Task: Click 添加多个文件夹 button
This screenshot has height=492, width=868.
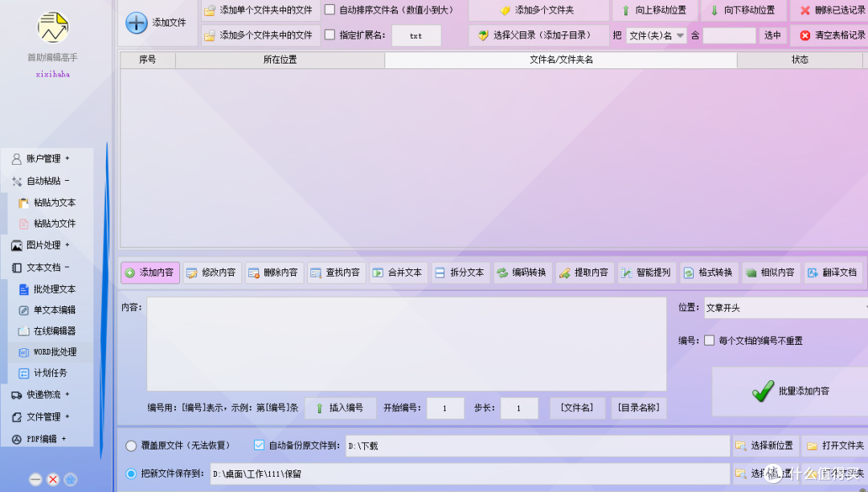Action: 538,10
